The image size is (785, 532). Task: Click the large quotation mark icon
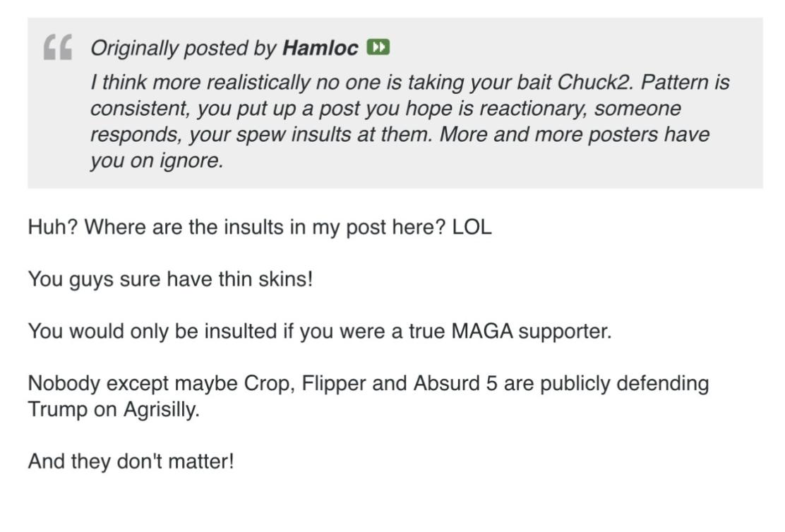57,49
